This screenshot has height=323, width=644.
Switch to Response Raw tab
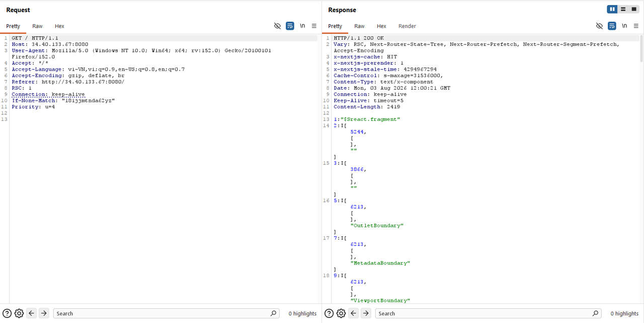(359, 26)
